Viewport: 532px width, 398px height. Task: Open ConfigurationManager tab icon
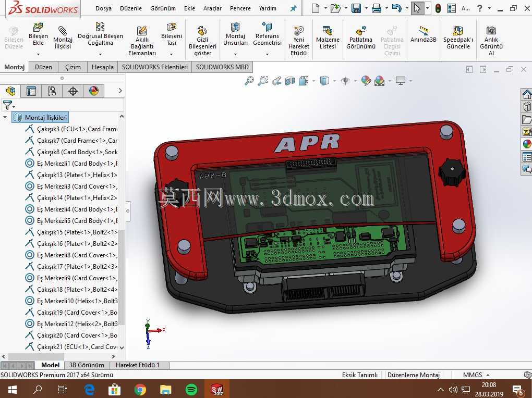tap(52, 91)
